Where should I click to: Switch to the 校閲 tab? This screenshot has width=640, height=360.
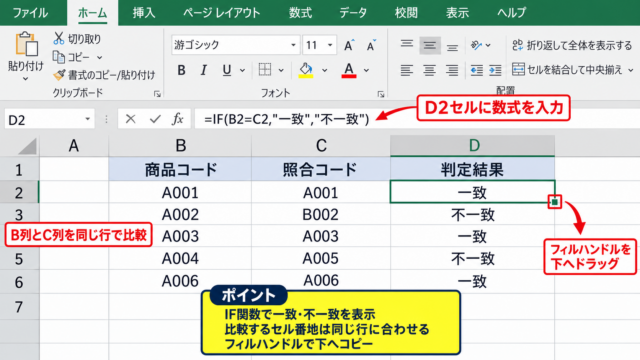[x=406, y=13]
